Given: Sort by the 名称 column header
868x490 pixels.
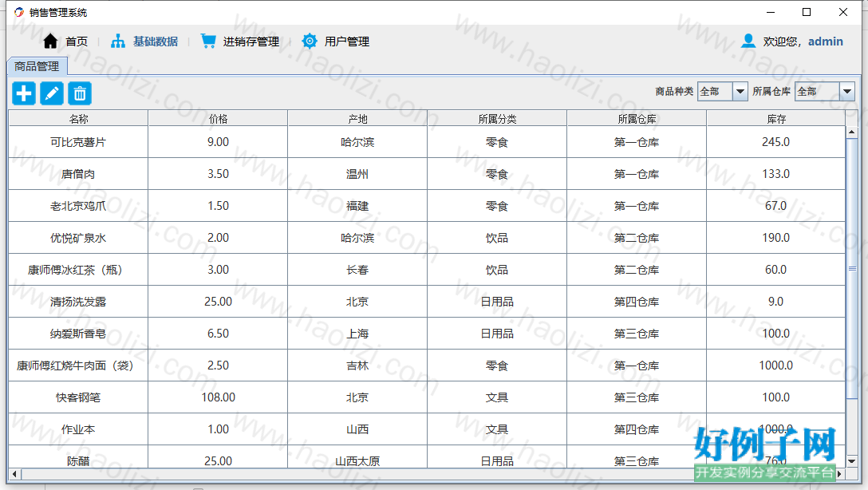Looking at the screenshot, I should click(79, 118).
